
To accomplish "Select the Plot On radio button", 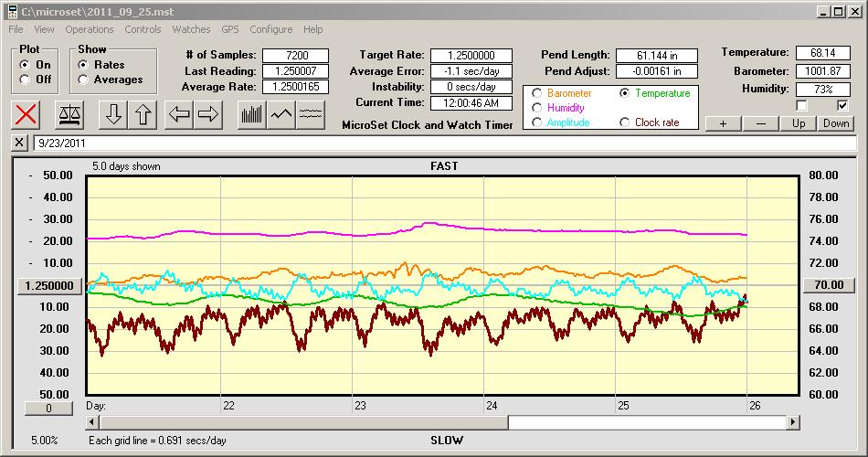I will (x=25, y=65).
